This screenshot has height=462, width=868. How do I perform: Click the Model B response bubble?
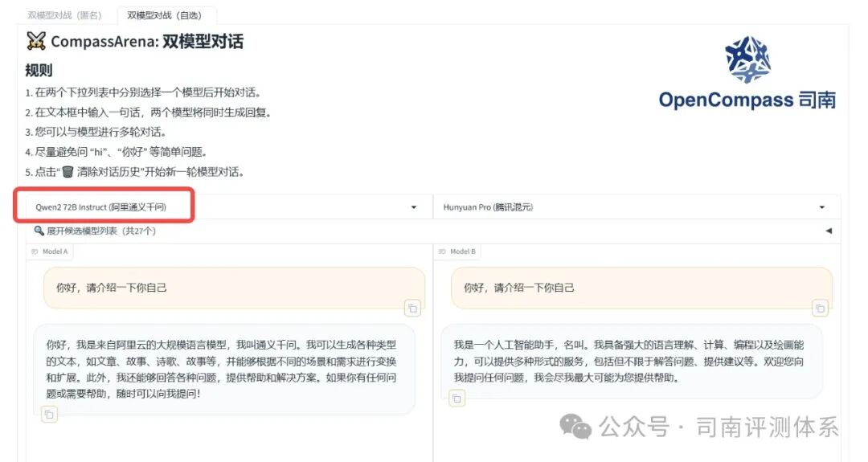pyautogui.click(x=632, y=362)
